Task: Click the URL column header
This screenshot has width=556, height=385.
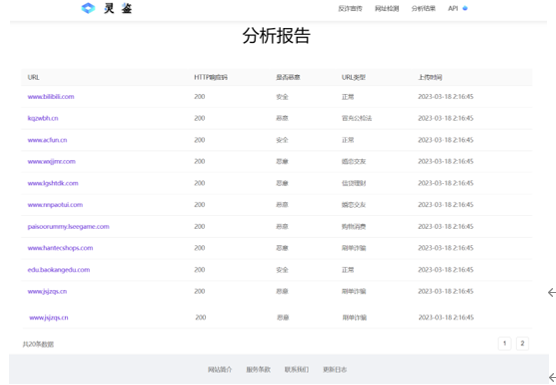Action: click(33, 77)
